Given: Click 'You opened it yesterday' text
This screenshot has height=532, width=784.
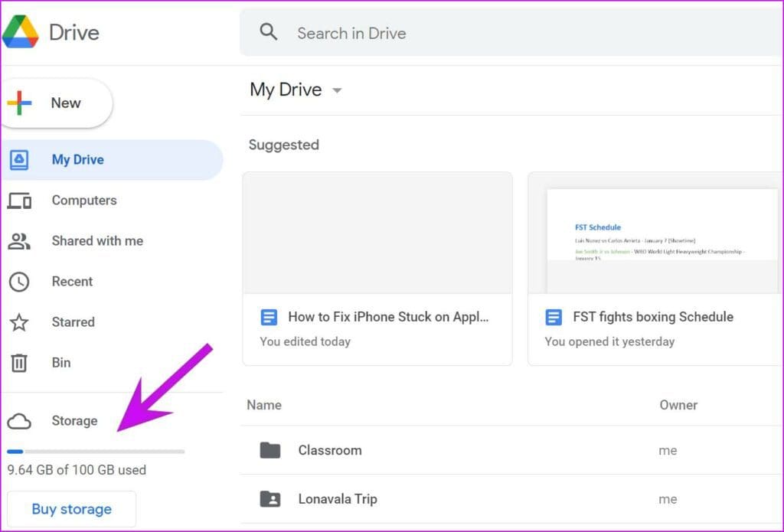Looking at the screenshot, I should tap(609, 341).
